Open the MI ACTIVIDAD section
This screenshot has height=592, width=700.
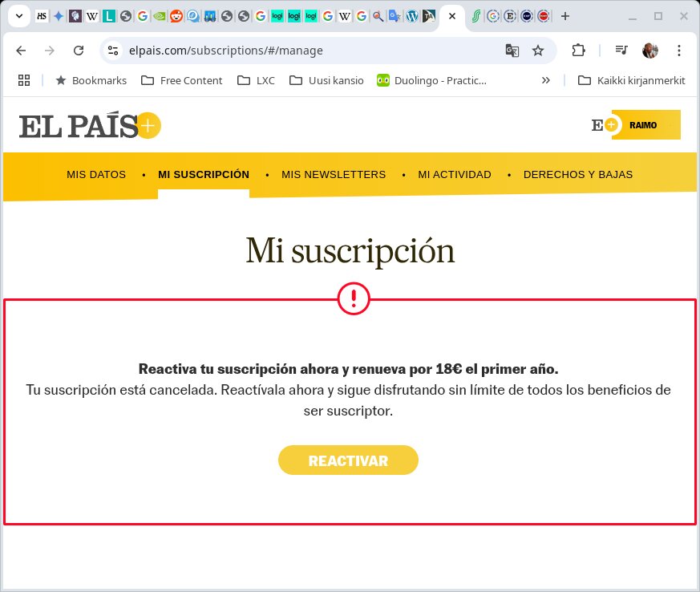point(455,175)
